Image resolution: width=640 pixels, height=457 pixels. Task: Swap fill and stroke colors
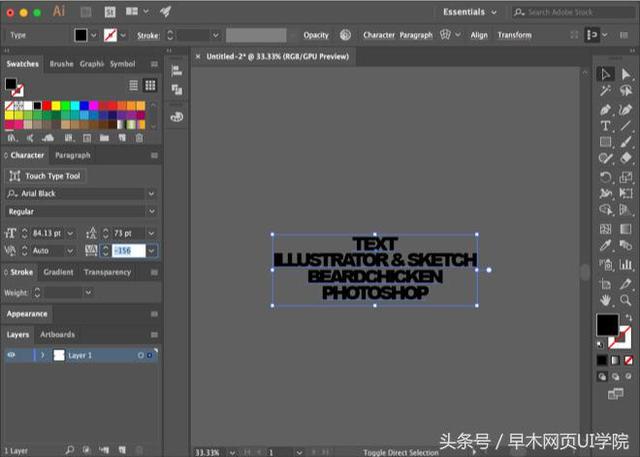(629, 317)
